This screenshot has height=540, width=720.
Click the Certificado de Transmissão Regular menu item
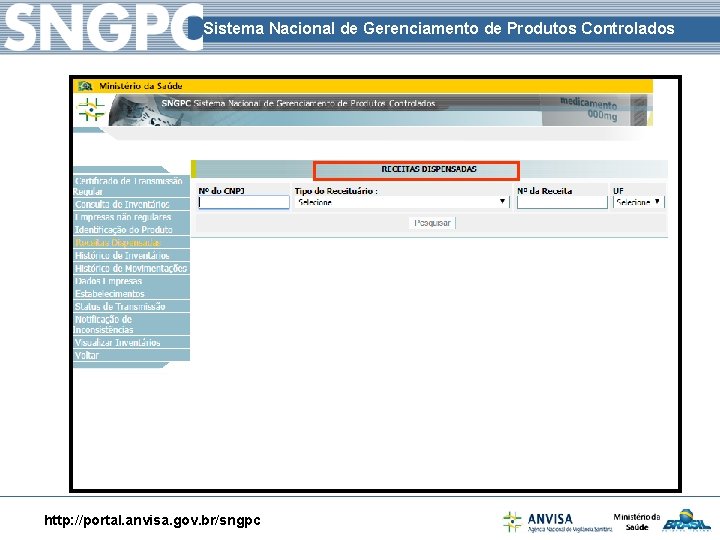click(x=131, y=186)
